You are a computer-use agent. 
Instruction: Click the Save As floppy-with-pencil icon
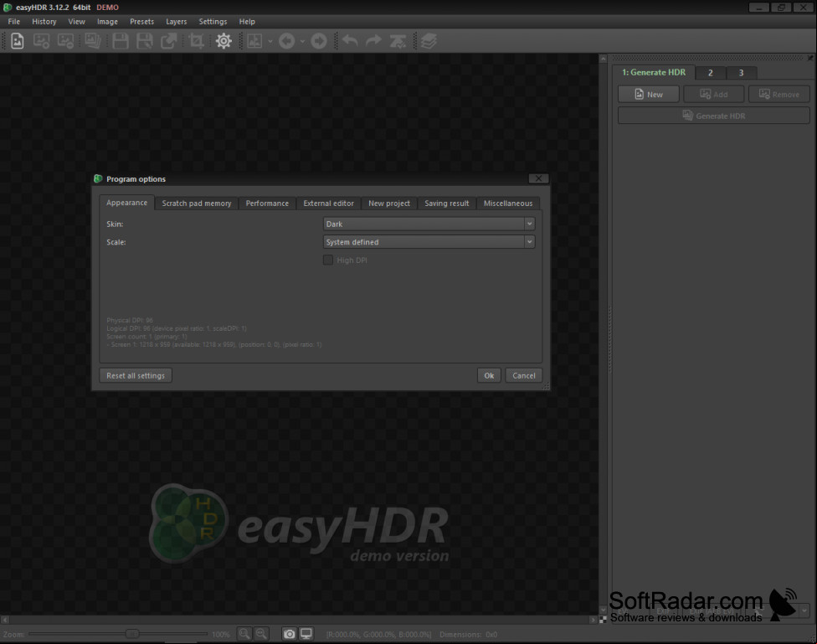coord(145,41)
